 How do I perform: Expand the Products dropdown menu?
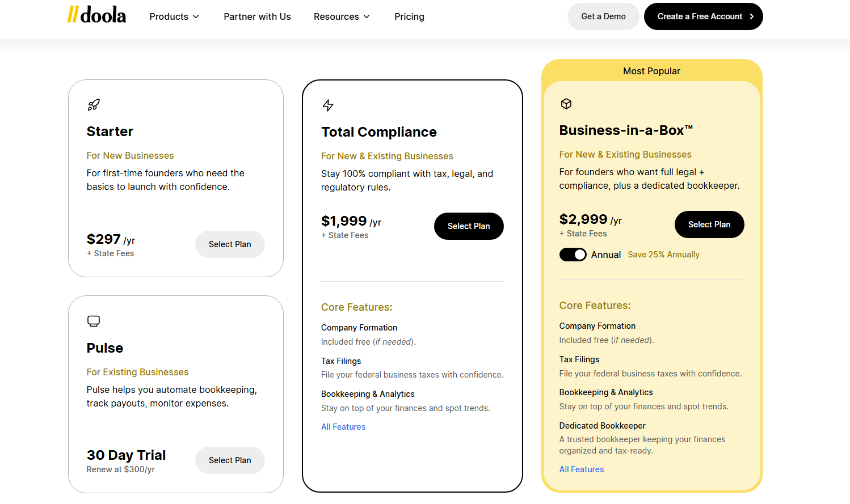tap(174, 16)
